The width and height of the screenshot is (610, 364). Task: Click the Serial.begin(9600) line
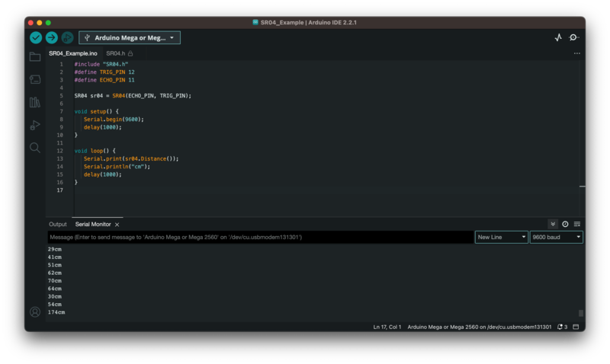[114, 120]
